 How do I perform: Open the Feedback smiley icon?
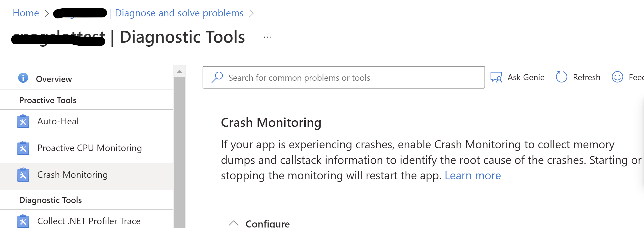617,77
